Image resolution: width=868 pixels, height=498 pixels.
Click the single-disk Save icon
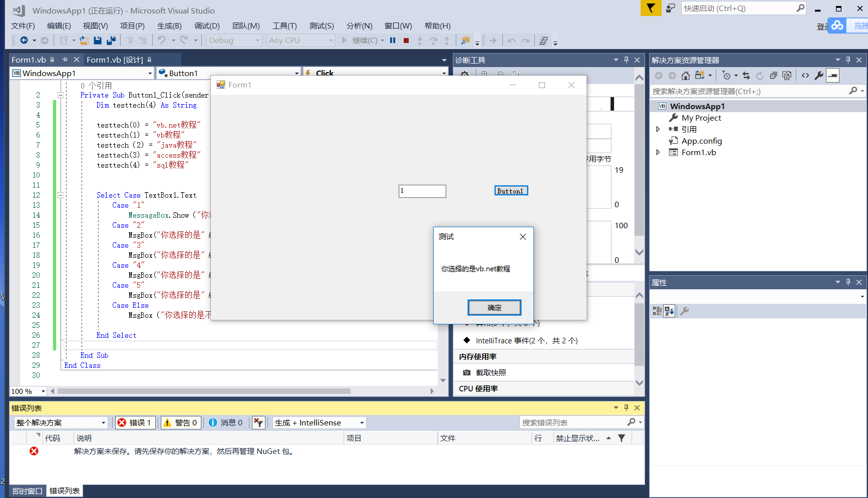coord(98,41)
